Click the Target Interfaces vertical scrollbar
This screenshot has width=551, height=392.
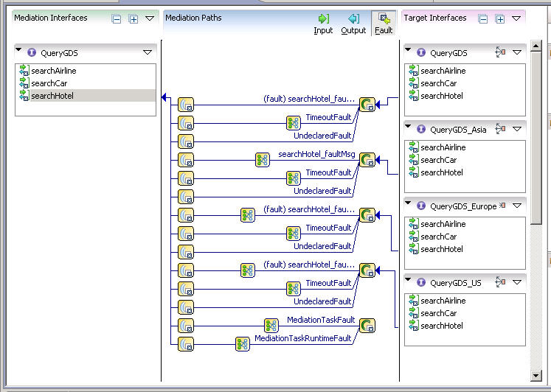(x=536, y=221)
